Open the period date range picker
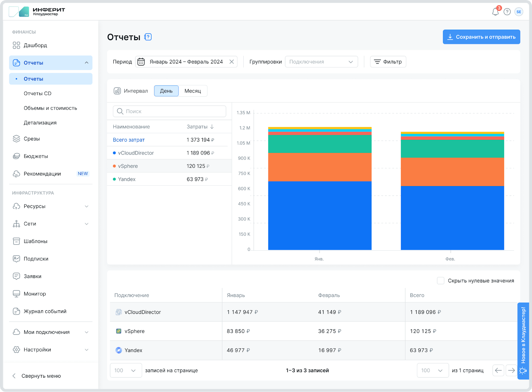Screen dimensions: 532x392 pos(186,62)
